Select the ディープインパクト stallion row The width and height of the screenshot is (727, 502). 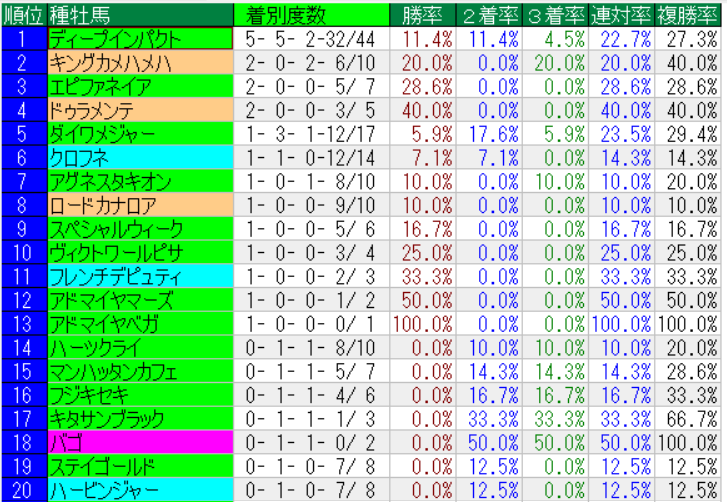(x=139, y=39)
